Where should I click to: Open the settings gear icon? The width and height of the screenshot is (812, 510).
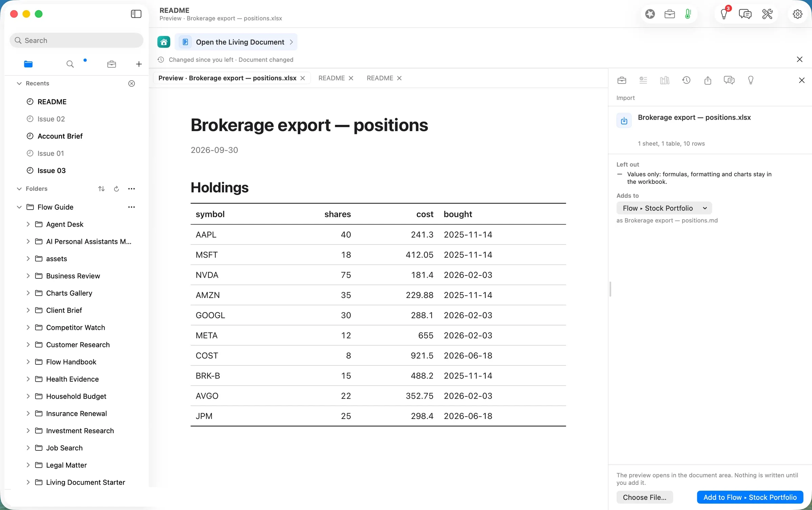click(797, 14)
